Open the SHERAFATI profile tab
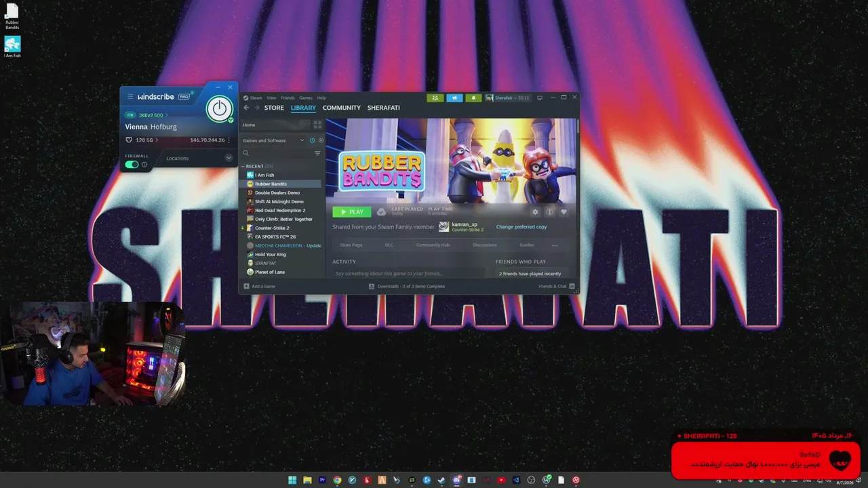868x488 pixels. pyautogui.click(x=384, y=108)
